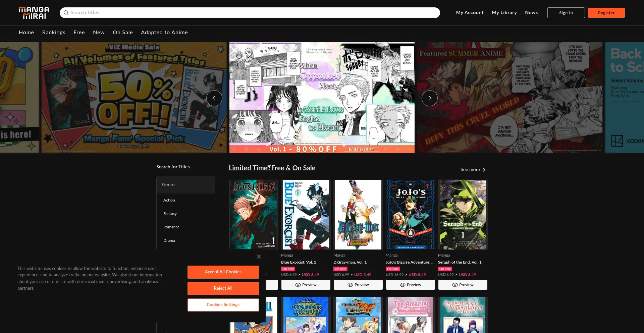Viewport: 644px width, 333px height.
Task: Open the JoJo's Bizarre Adventure cover
Action: [x=411, y=215]
